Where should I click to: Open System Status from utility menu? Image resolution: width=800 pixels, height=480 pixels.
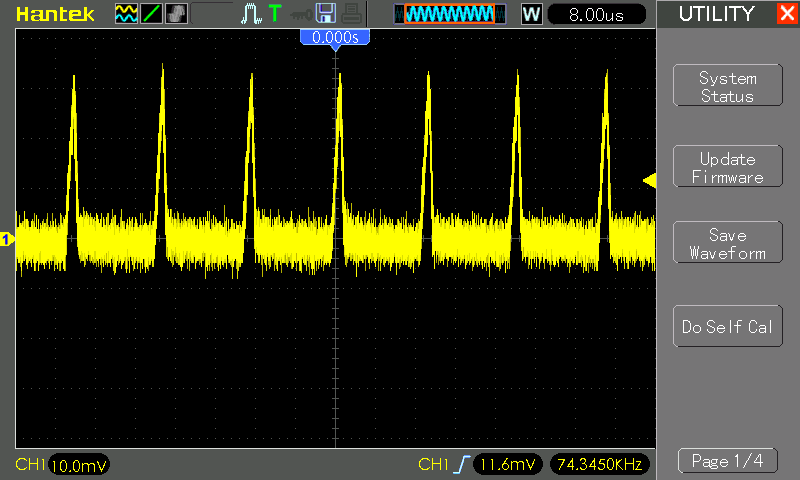(727, 87)
